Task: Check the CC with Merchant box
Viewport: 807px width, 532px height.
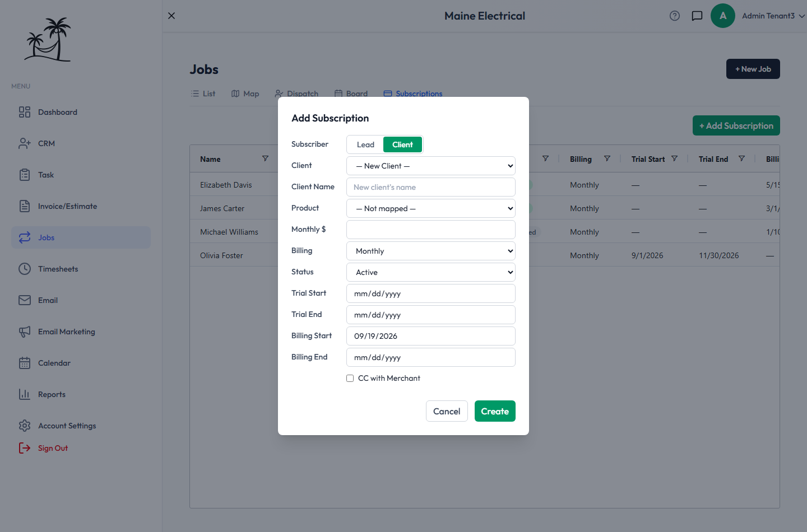Action: (x=350, y=379)
